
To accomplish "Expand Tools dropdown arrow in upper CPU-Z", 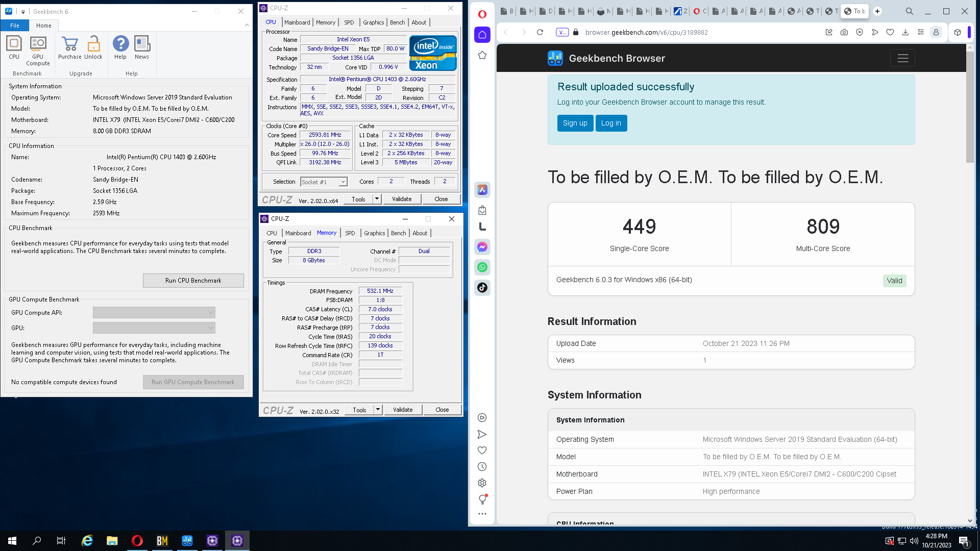I will pyautogui.click(x=377, y=199).
